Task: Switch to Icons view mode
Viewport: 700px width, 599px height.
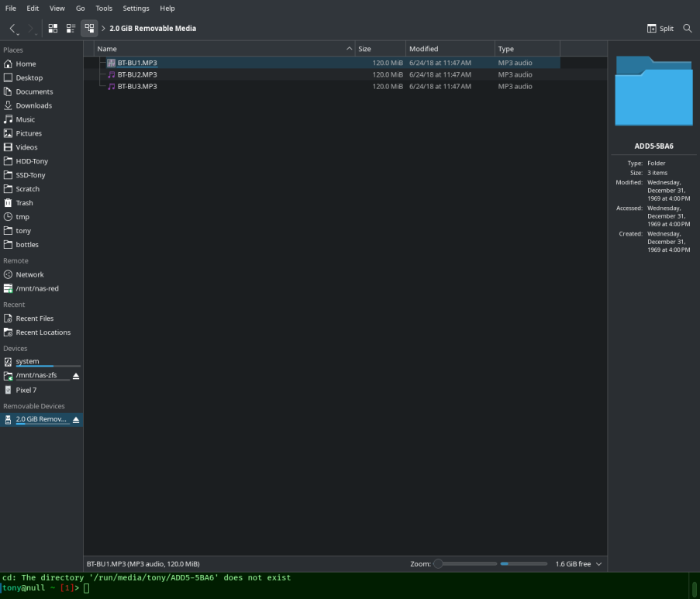Action: [53, 29]
